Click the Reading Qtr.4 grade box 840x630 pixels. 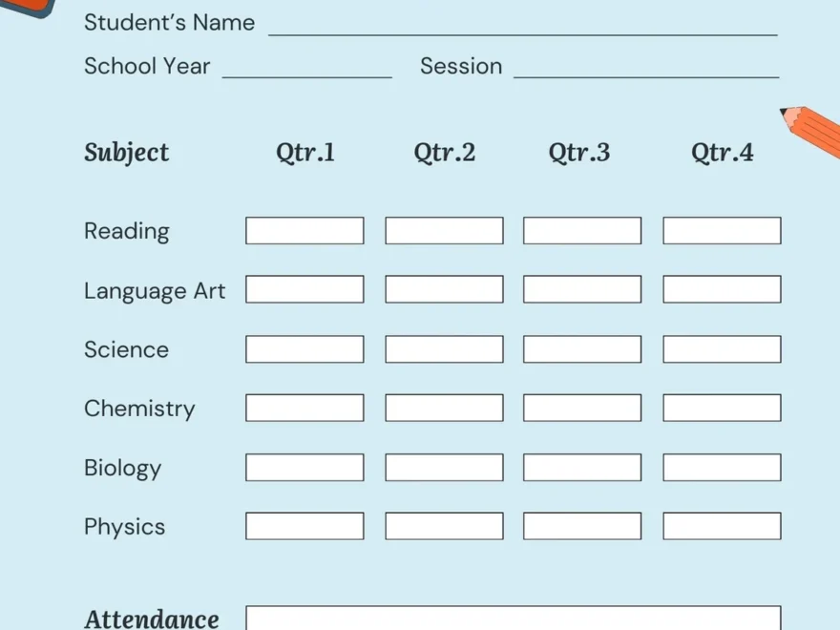[722, 231]
